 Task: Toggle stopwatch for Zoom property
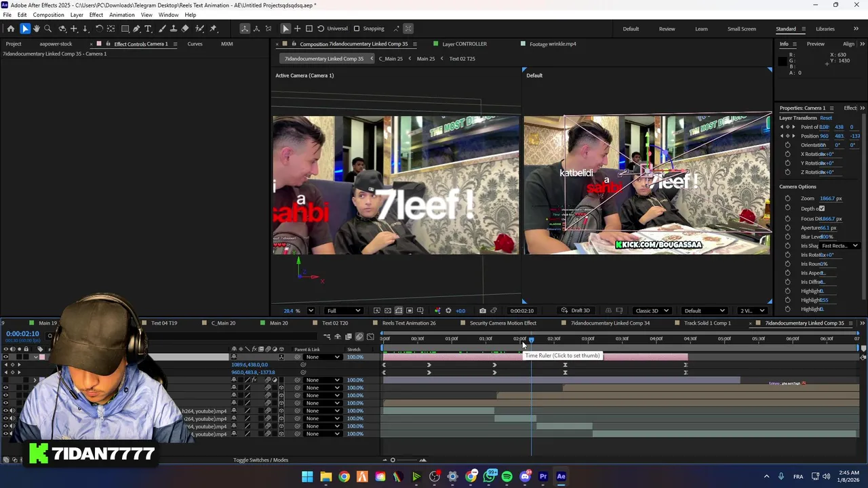tap(787, 199)
